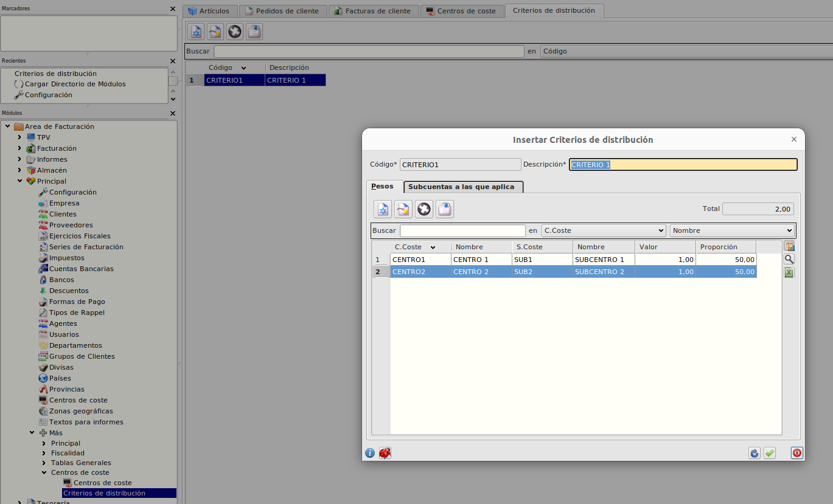Export weights table to spreadsheet icon
The height and width of the screenshot is (504, 833).
(789, 272)
